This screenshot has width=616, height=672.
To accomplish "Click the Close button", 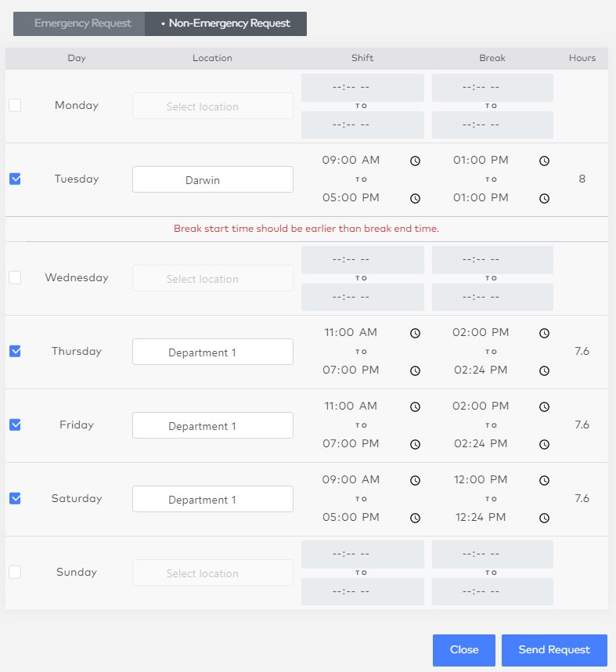I will [x=464, y=650].
